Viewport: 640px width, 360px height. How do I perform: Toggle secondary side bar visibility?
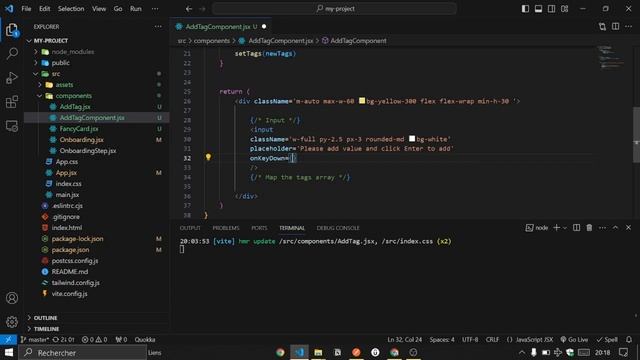coord(551,9)
